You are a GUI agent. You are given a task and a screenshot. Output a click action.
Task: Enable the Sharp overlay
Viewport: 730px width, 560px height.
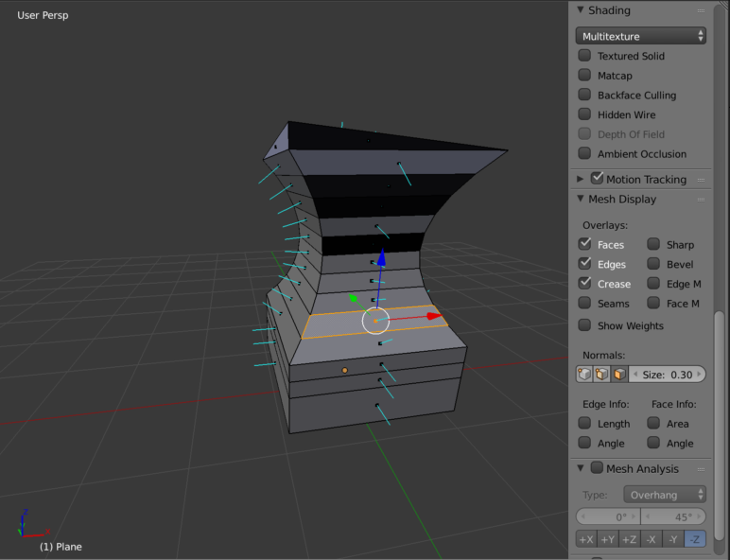pos(653,244)
